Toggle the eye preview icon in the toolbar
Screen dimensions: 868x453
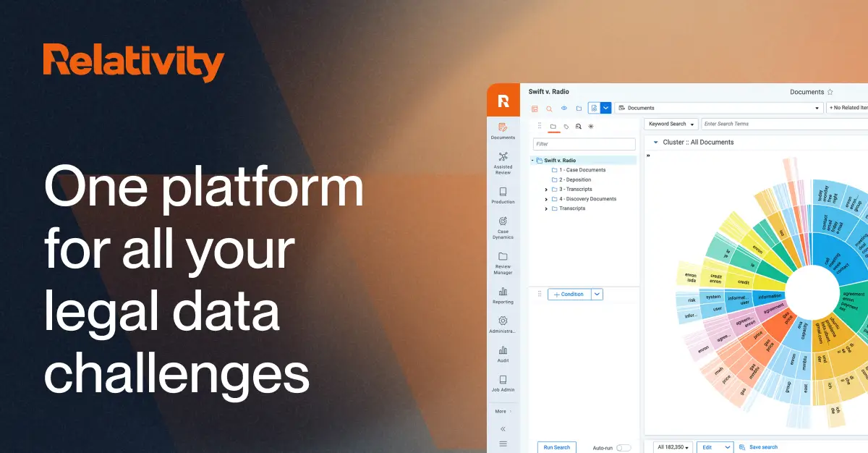564,108
